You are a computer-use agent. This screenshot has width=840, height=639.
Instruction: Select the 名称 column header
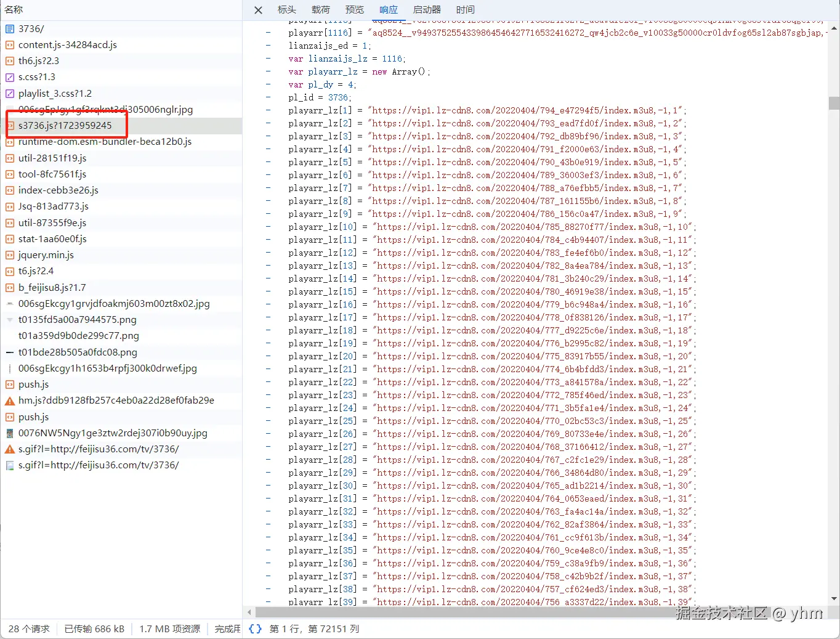(14, 9)
